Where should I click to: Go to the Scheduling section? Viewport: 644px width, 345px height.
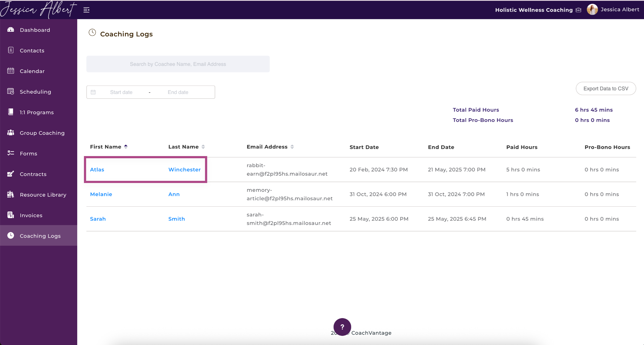(36, 92)
